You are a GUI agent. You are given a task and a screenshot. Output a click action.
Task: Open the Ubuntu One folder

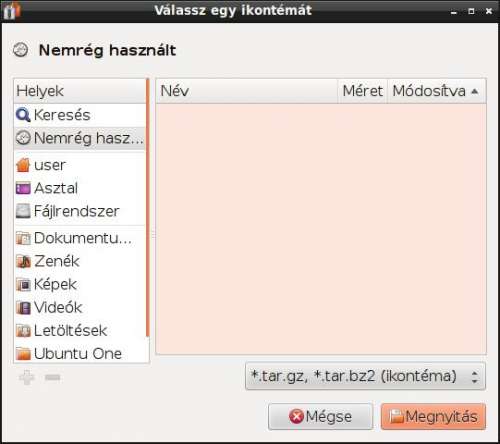pyautogui.click(x=69, y=354)
